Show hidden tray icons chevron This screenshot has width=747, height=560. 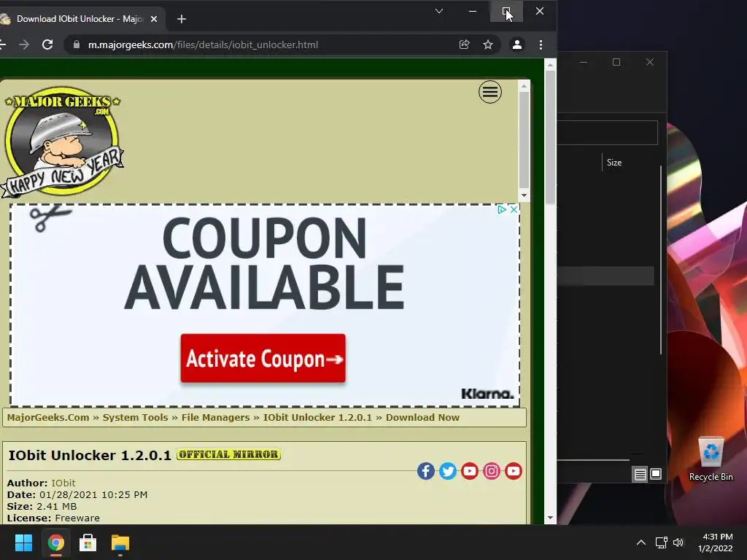coord(641,542)
